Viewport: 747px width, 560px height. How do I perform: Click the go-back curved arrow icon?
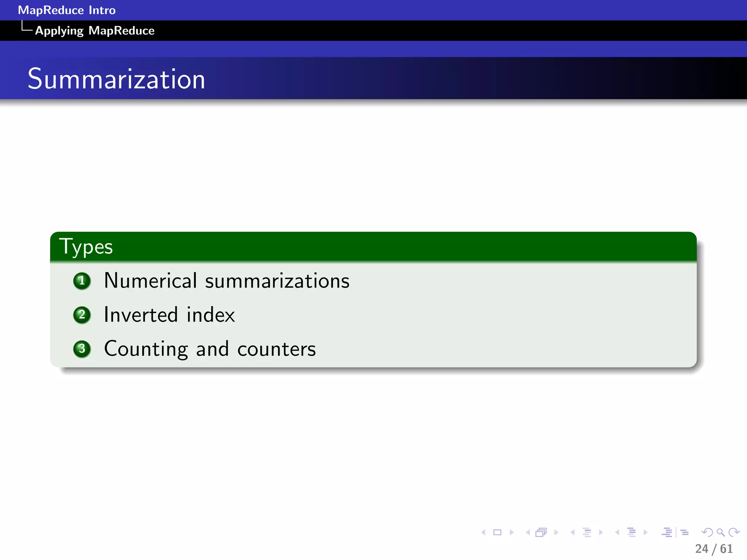tap(707, 532)
